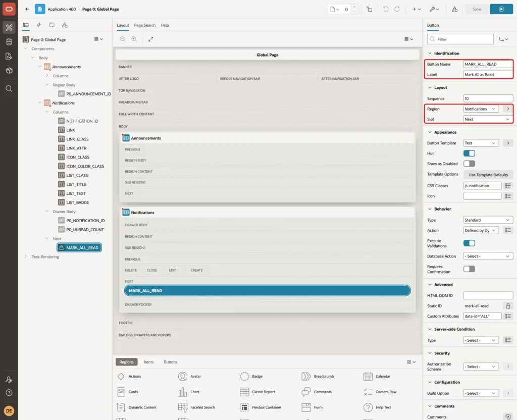Open the Database Action dropdown

(x=488, y=256)
